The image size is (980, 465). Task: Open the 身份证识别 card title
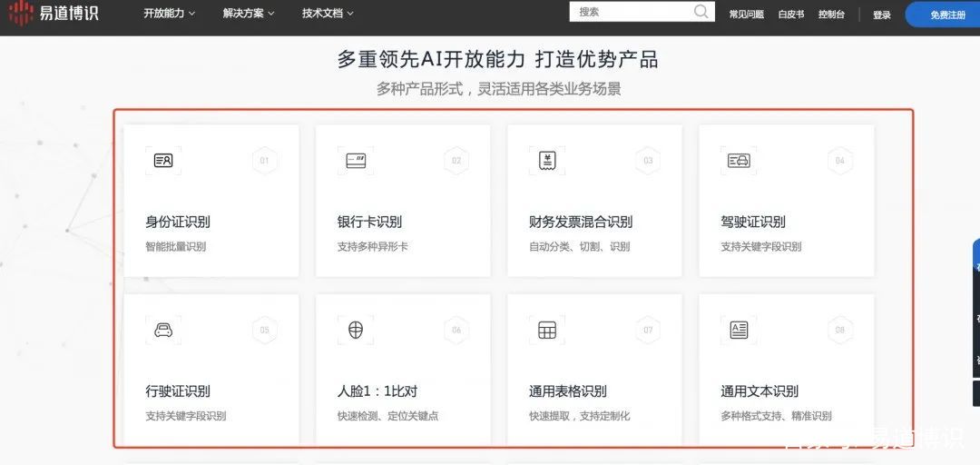click(x=178, y=223)
